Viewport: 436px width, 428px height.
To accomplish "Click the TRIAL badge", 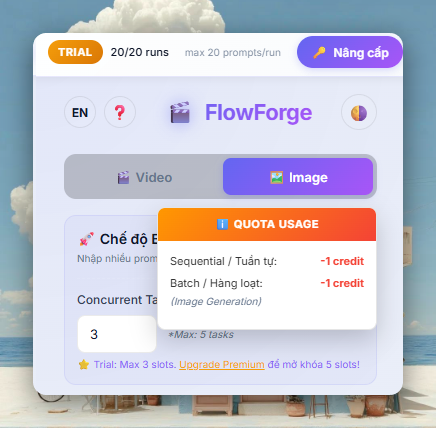I will 75,52.
